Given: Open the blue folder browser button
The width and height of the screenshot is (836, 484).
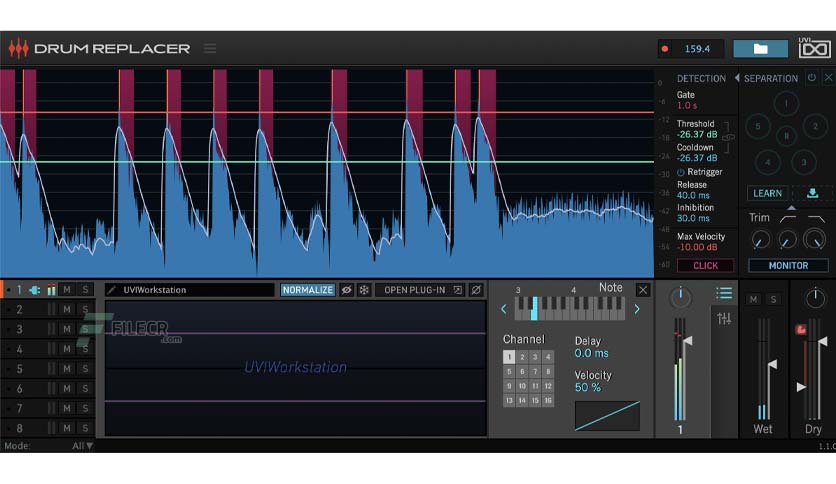Looking at the screenshot, I should 760,49.
